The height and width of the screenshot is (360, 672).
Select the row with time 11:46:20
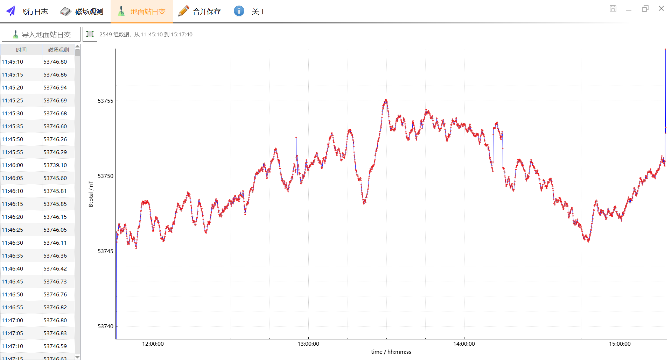click(37, 217)
